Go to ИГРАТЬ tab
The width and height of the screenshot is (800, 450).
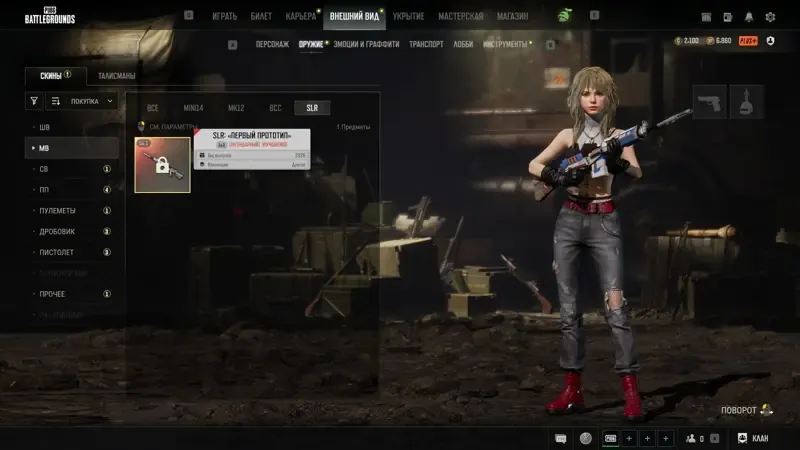(x=224, y=16)
